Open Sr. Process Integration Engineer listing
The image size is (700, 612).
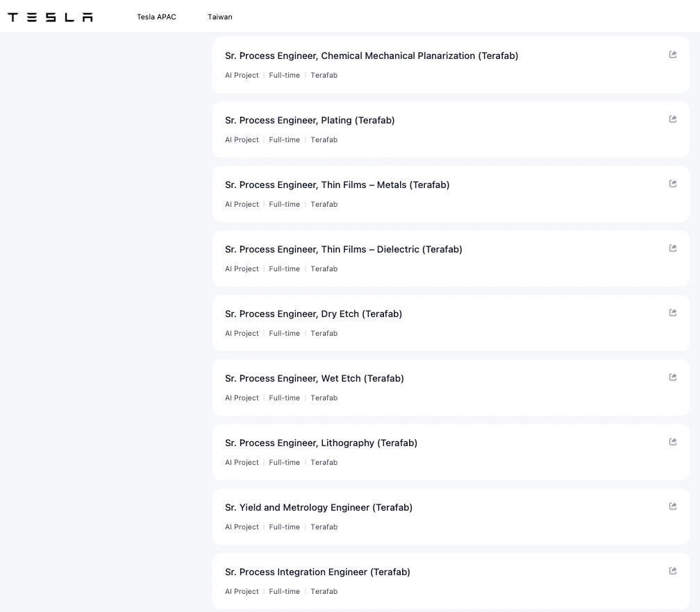(317, 572)
